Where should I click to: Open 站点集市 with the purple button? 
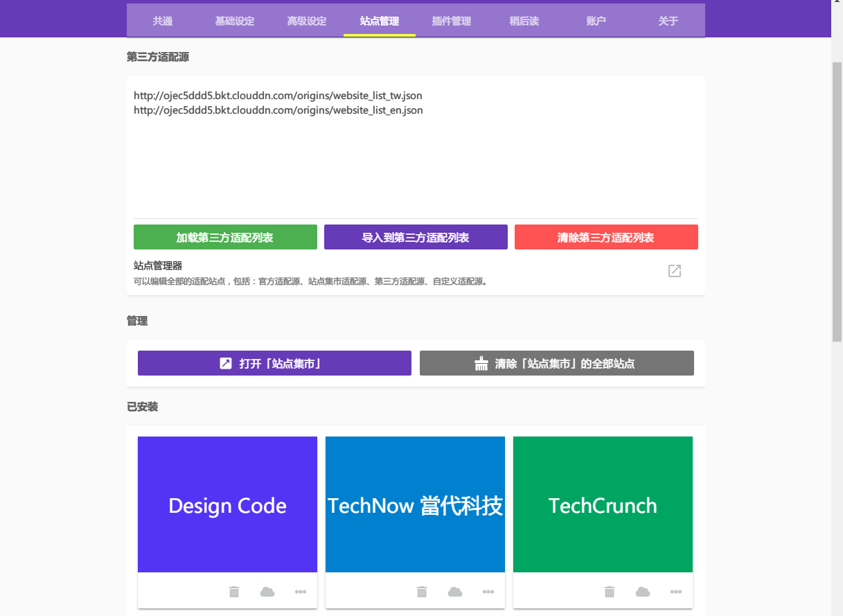274,363
